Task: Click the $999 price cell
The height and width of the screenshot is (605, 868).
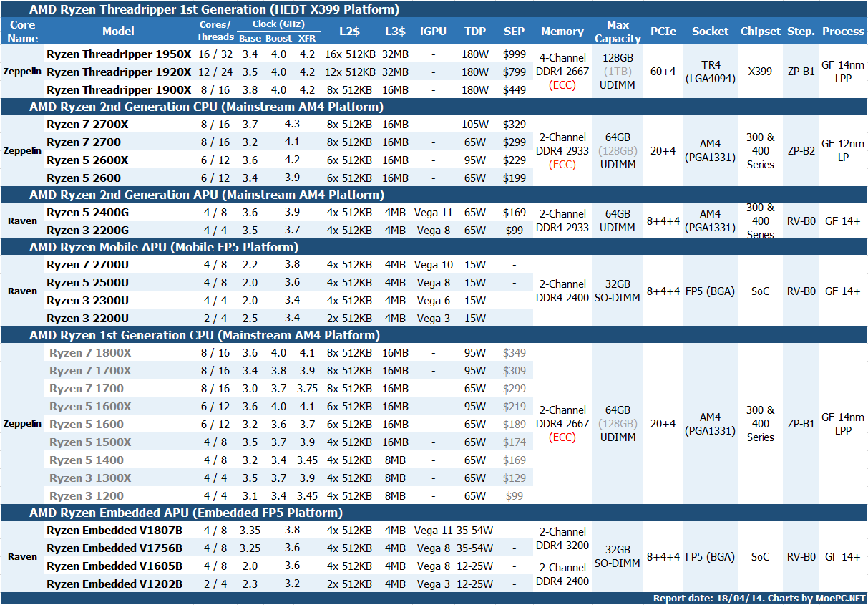Action: (514, 54)
